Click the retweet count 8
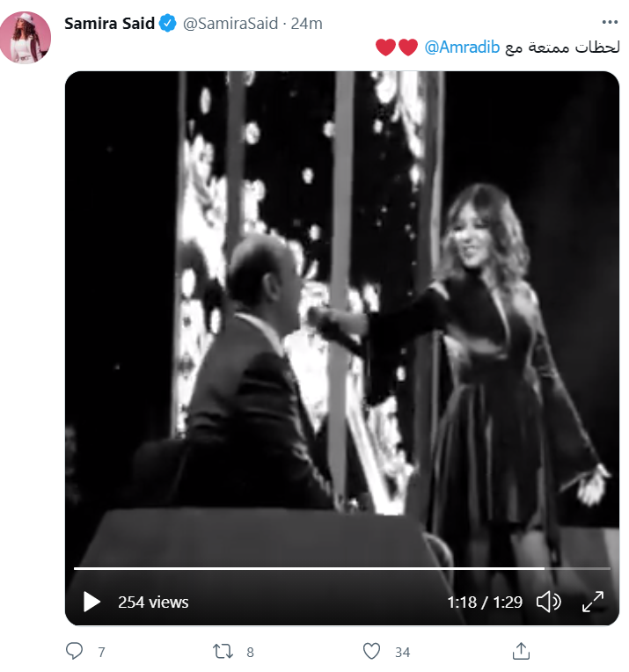This screenshot has width=629, height=672. click(x=250, y=652)
